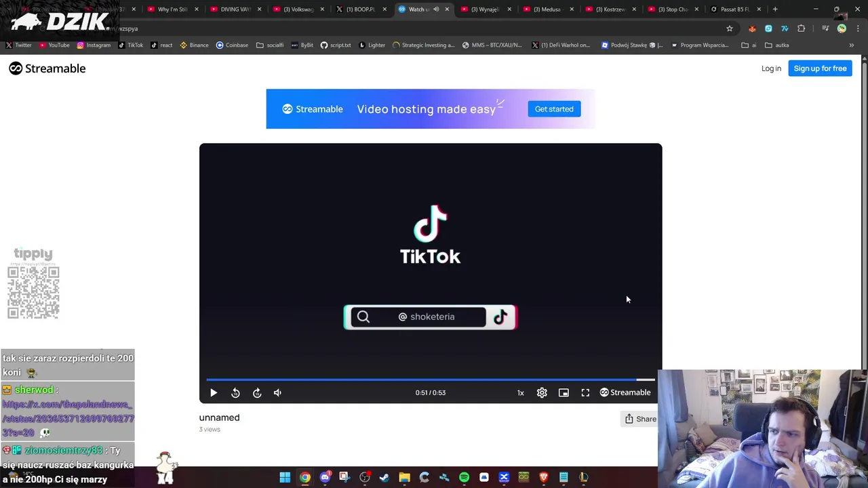Open Steam from the taskbar
Image resolution: width=868 pixels, height=488 pixels.
(x=384, y=477)
